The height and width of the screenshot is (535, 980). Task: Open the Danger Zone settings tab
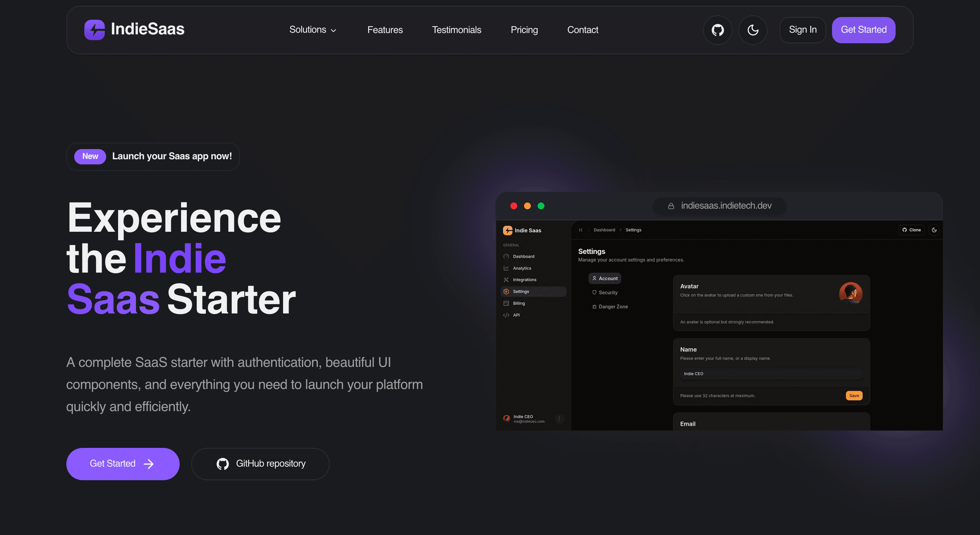pos(610,307)
